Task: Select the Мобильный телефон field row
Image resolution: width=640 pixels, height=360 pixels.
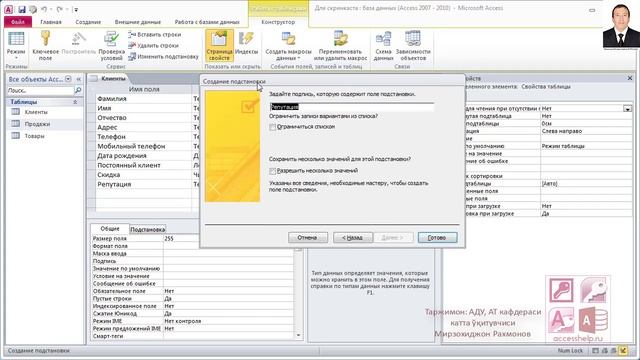Action: coord(144,146)
